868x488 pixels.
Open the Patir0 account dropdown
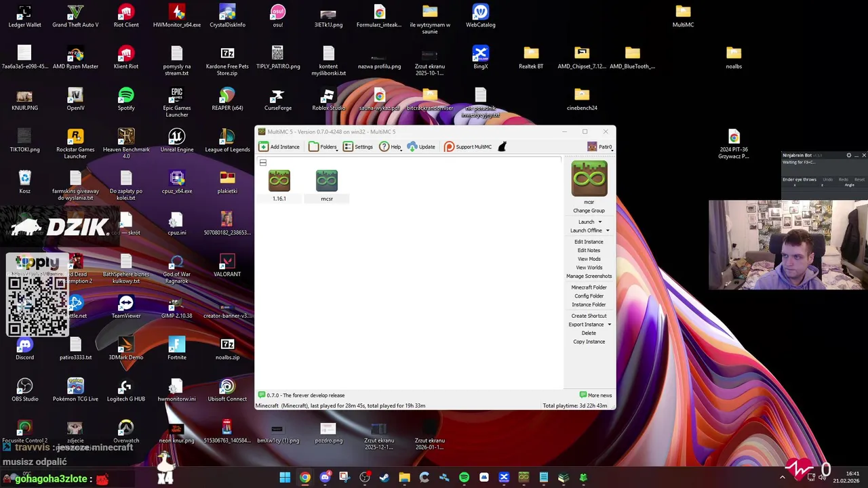click(600, 147)
